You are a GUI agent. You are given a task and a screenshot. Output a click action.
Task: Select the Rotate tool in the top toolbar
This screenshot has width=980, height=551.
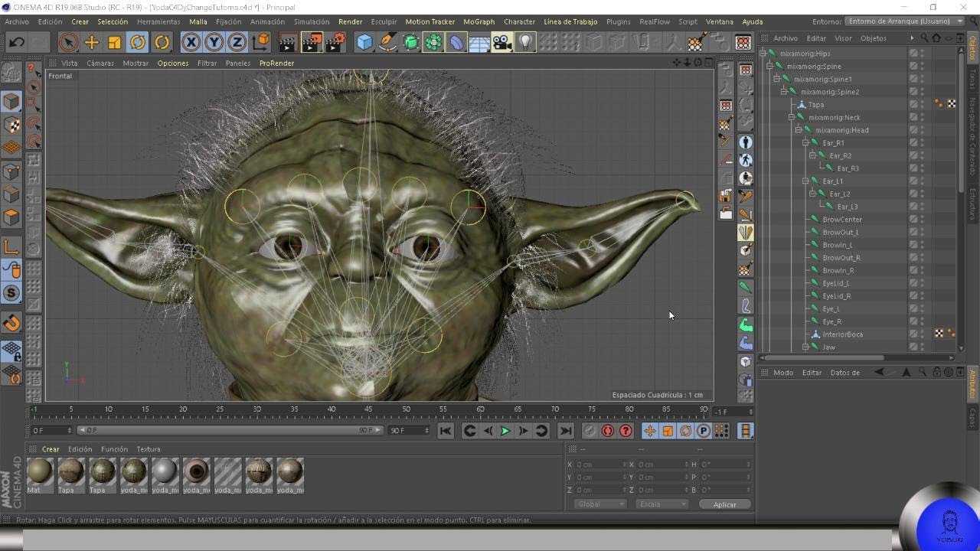tap(138, 42)
